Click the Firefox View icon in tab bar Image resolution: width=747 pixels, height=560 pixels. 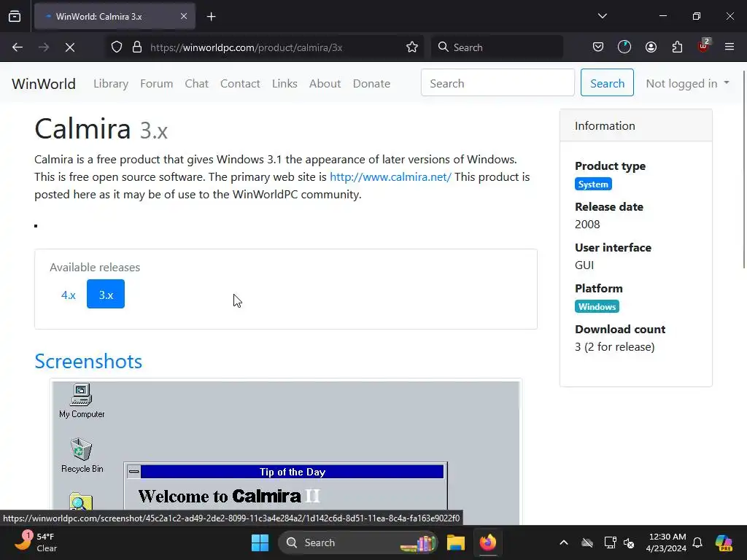(x=15, y=16)
